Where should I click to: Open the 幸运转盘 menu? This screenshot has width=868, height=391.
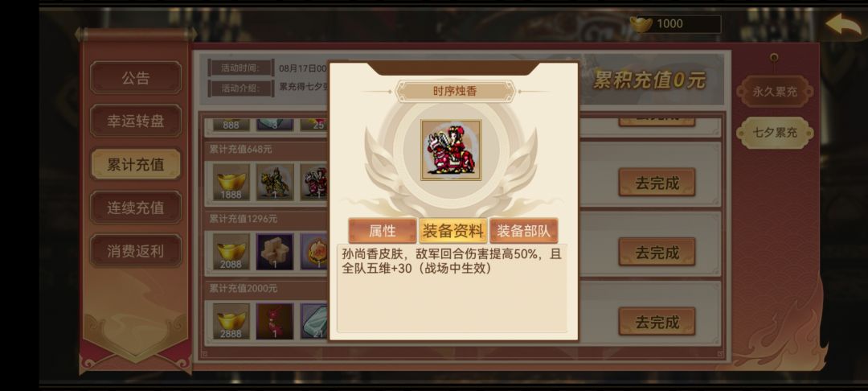click(x=136, y=121)
